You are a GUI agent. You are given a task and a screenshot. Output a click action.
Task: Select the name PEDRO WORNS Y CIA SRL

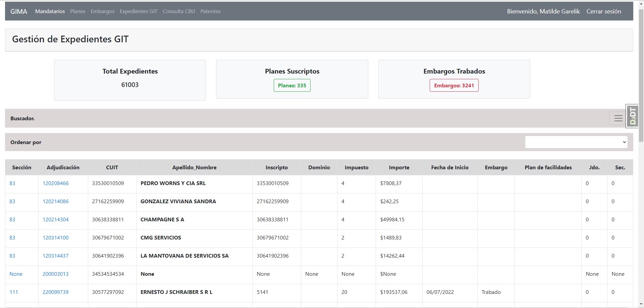(173, 183)
